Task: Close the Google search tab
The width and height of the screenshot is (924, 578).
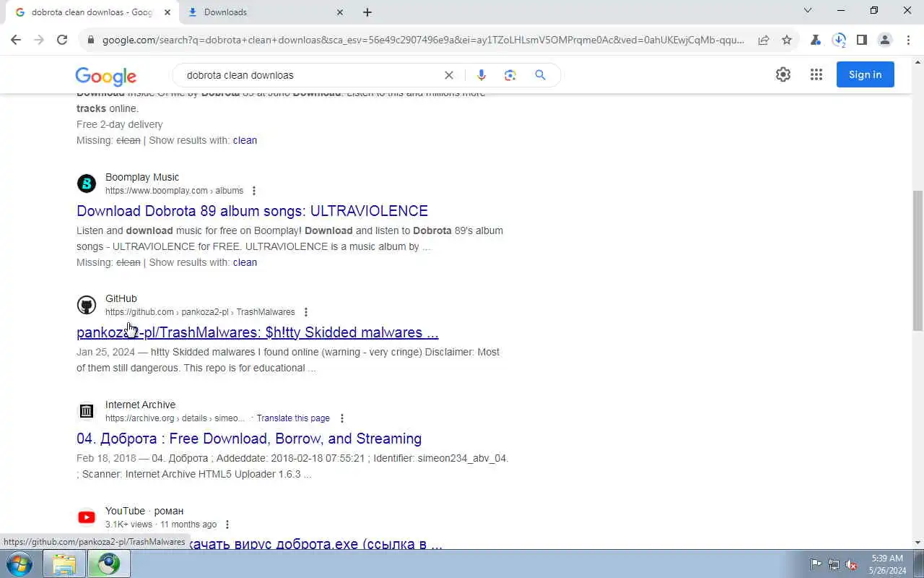Action: pyautogui.click(x=167, y=12)
